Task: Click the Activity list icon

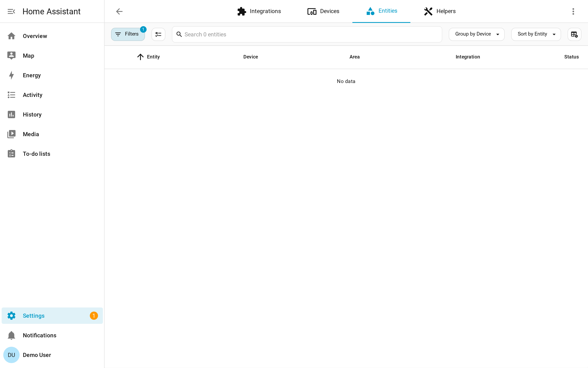Action: point(11,95)
